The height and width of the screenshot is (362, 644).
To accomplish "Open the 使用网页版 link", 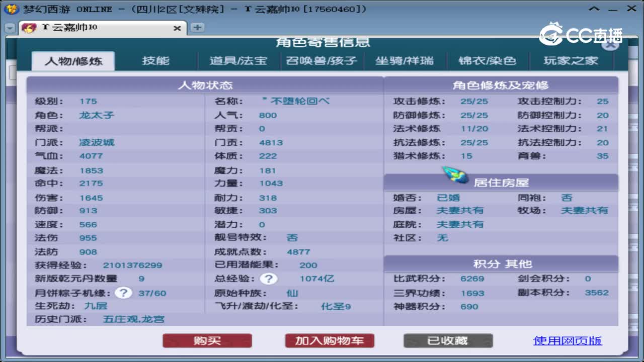I will (x=568, y=341).
